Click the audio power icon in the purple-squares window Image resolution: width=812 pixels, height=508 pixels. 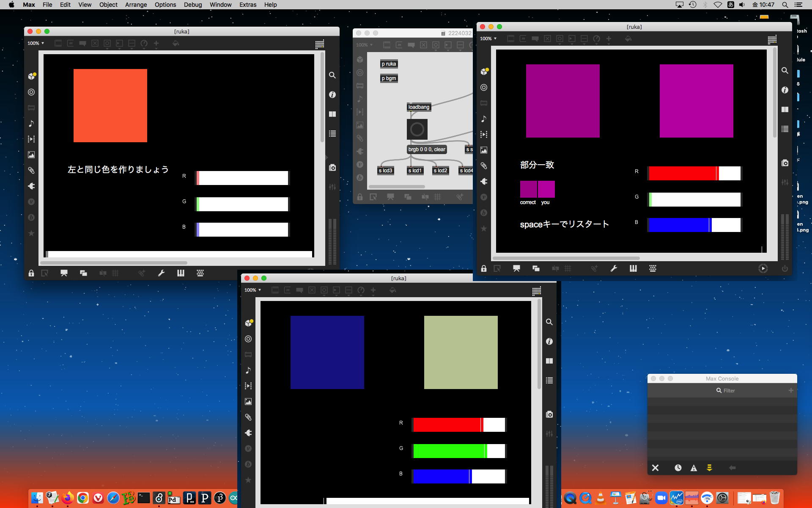[x=785, y=268]
